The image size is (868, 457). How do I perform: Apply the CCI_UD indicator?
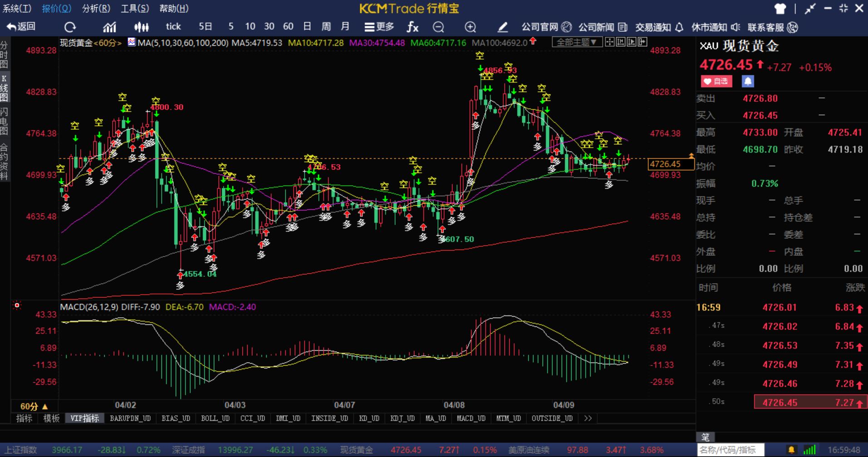tap(253, 418)
